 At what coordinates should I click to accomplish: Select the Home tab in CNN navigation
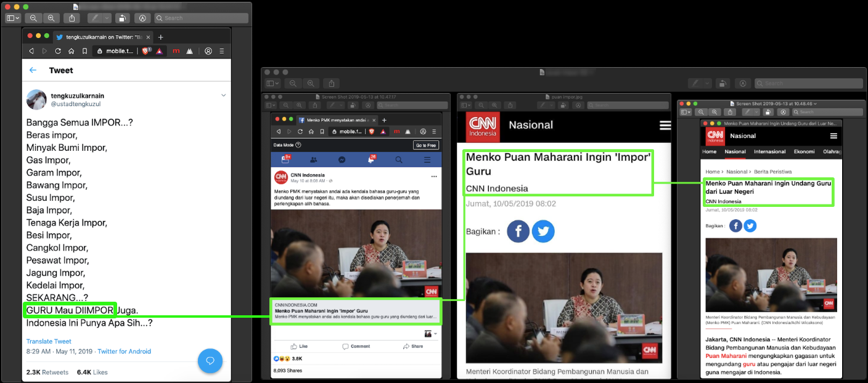tap(710, 151)
